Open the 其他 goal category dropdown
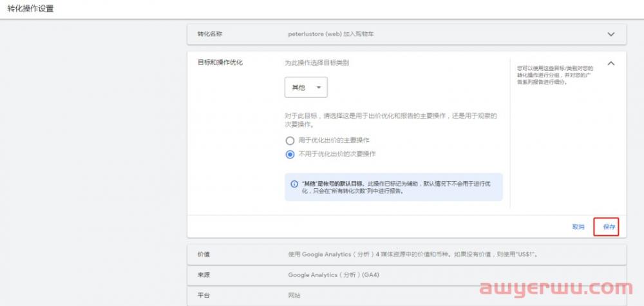Viewport: 644px width, 306px height. point(306,88)
